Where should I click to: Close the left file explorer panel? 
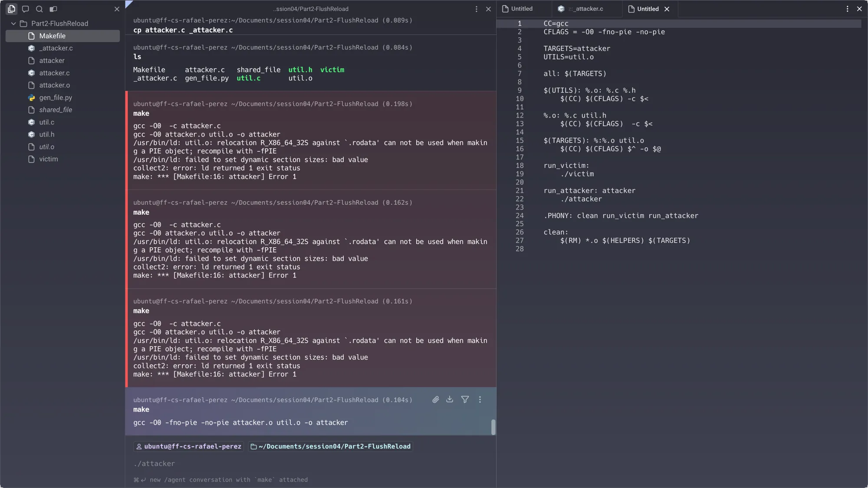coord(117,9)
